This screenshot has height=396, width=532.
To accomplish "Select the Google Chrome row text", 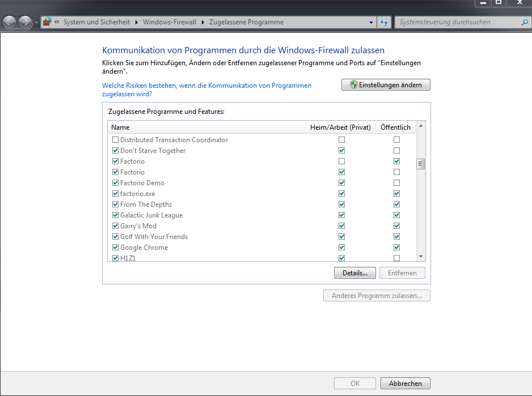I will pyautogui.click(x=144, y=248).
